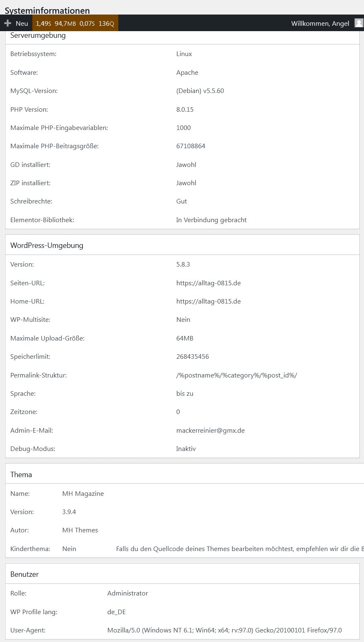The image size is (364, 642).
Task: Open the Willkommen, Angel account menu
Action: click(x=320, y=23)
